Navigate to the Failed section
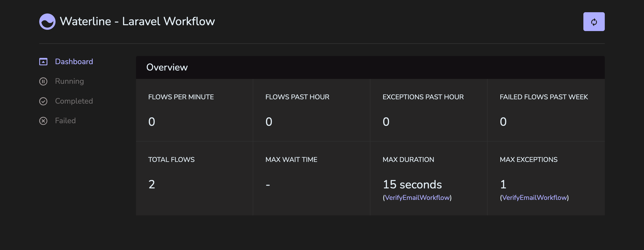The width and height of the screenshot is (644, 250). tap(65, 121)
